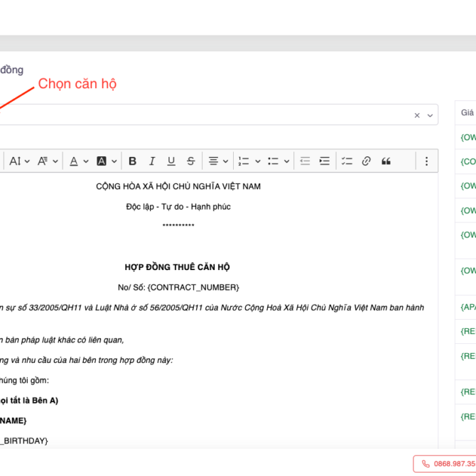Toggle bold formatting in editor toolbar
This screenshot has height=476, width=476.
point(132,161)
